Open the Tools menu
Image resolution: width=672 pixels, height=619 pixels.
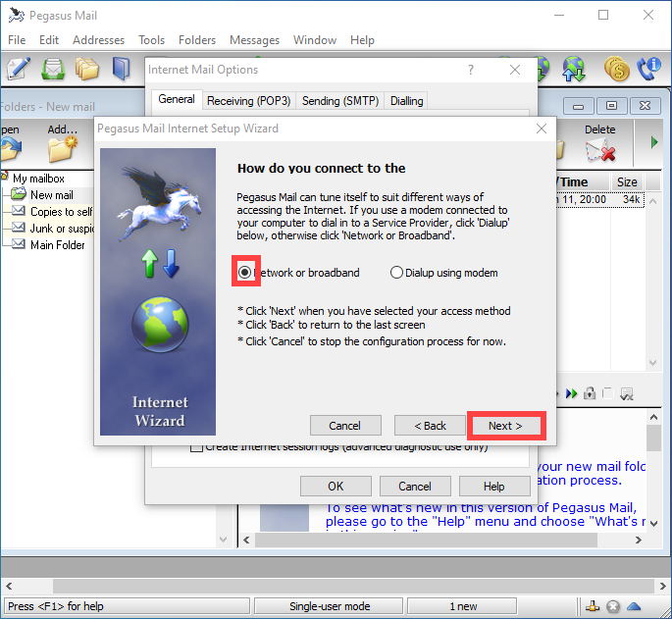[151, 40]
